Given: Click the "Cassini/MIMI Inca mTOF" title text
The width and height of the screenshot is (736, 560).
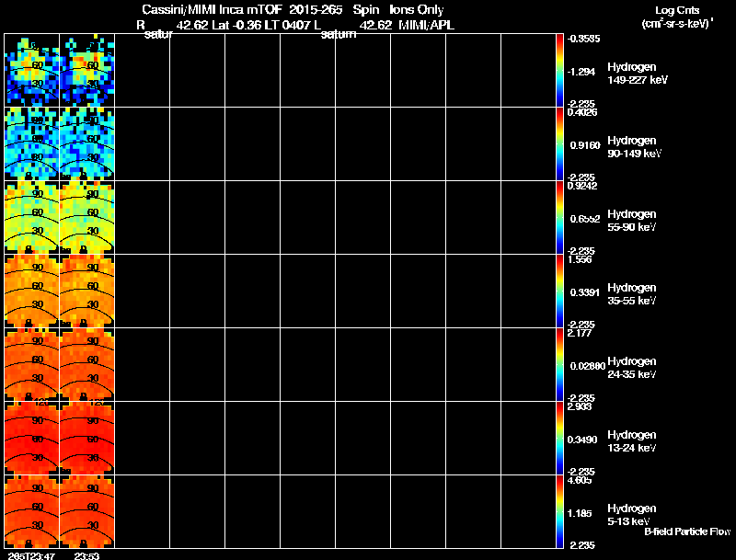Looking at the screenshot, I should (x=212, y=9).
